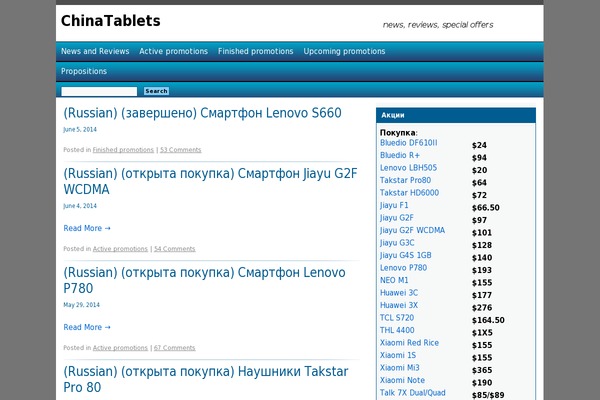This screenshot has width=600, height=400.
Task: Focus the search text field
Action: (99, 91)
